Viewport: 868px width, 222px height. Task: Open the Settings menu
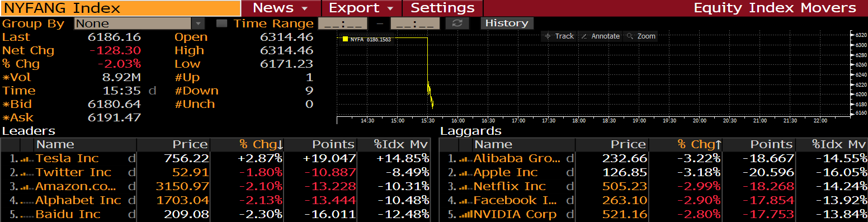(x=443, y=8)
